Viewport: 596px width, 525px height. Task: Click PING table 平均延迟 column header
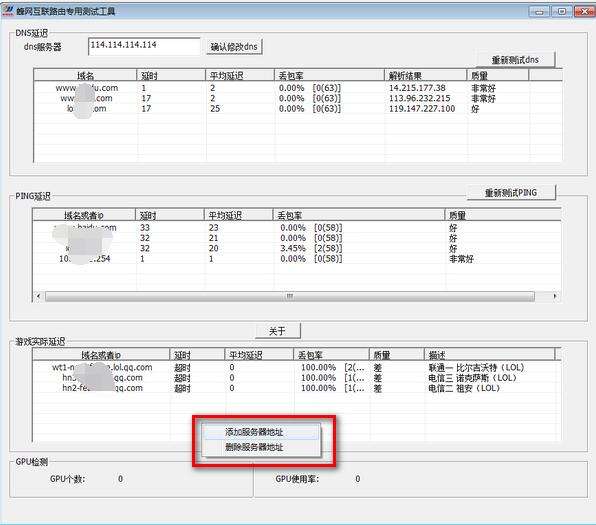click(x=238, y=215)
